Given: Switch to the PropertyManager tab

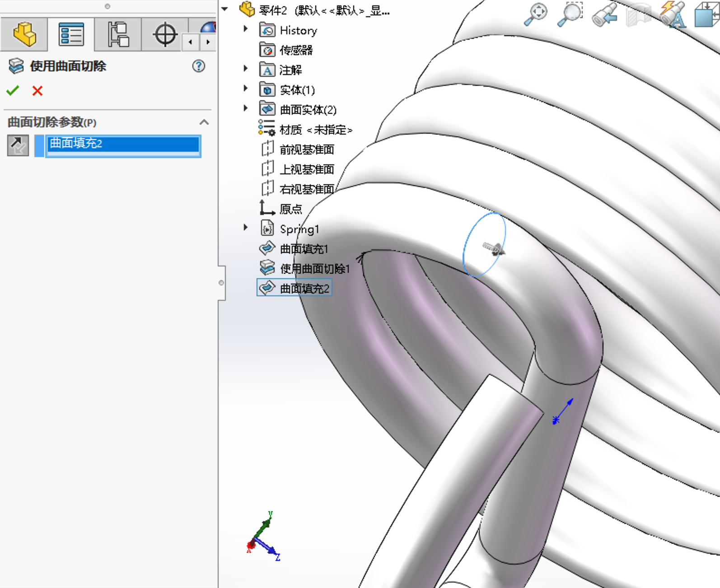Looking at the screenshot, I should pos(71,34).
